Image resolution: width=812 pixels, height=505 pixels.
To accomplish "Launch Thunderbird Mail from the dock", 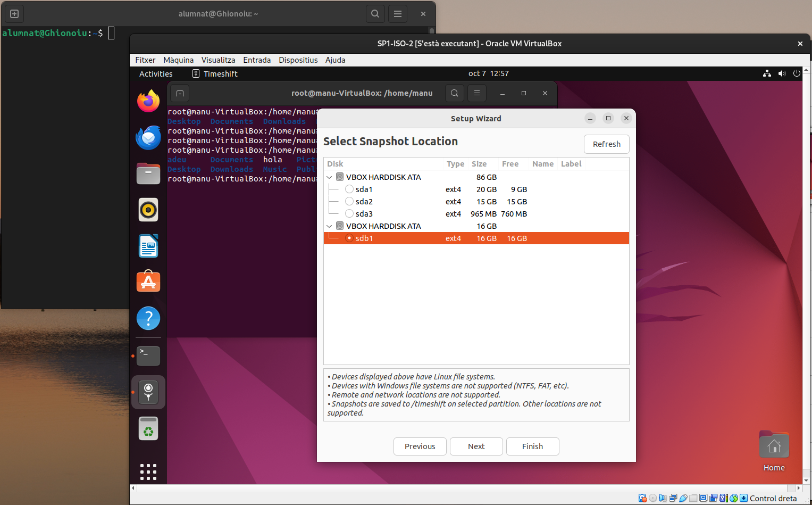I will 148,138.
